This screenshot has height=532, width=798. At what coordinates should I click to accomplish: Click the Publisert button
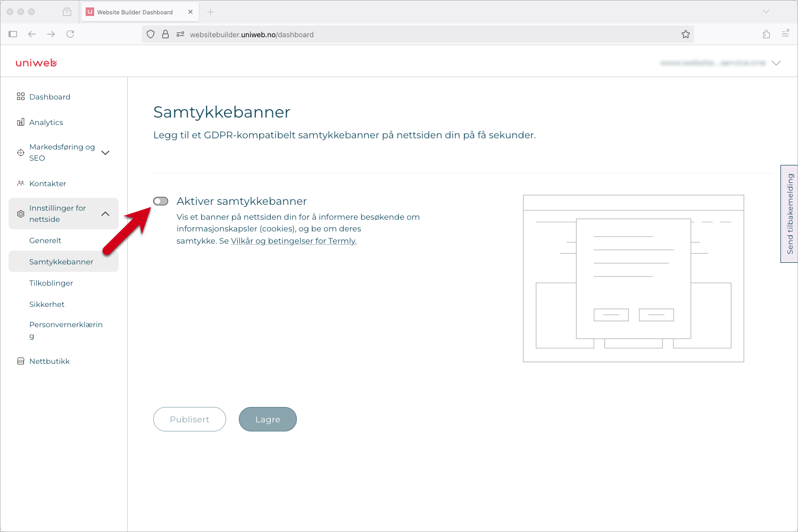189,419
